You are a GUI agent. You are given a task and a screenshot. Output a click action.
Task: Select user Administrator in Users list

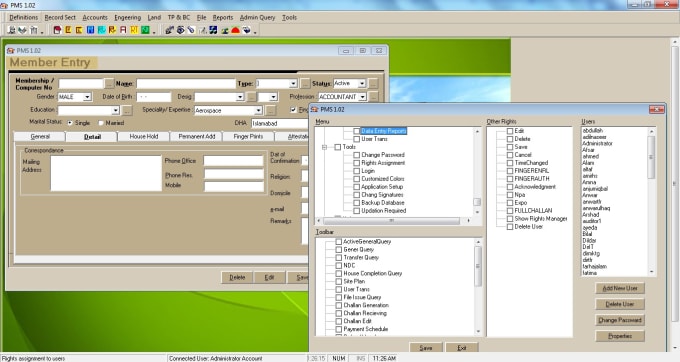click(x=597, y=143)
